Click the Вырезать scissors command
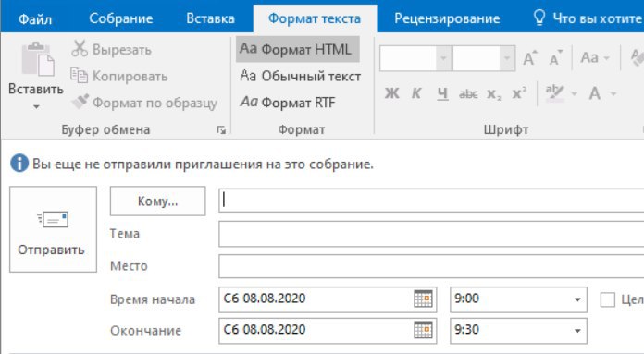The image size is (644, 354). (x=111, y=49)
